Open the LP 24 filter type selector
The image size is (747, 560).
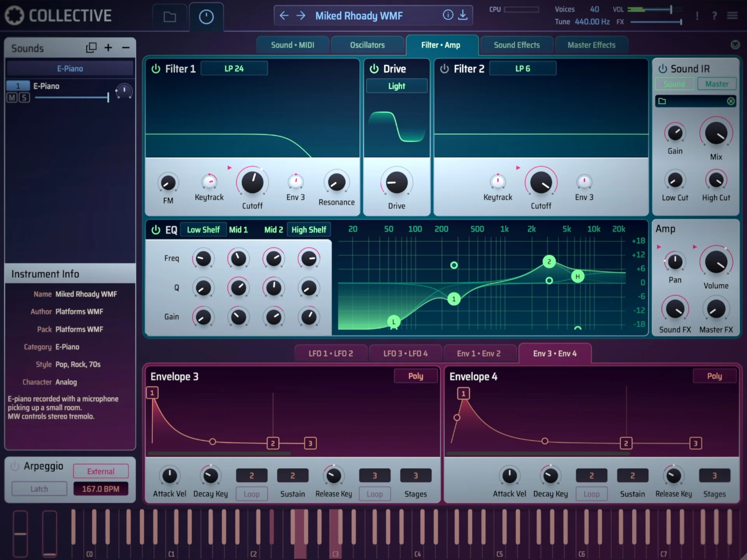coord(234,68)
